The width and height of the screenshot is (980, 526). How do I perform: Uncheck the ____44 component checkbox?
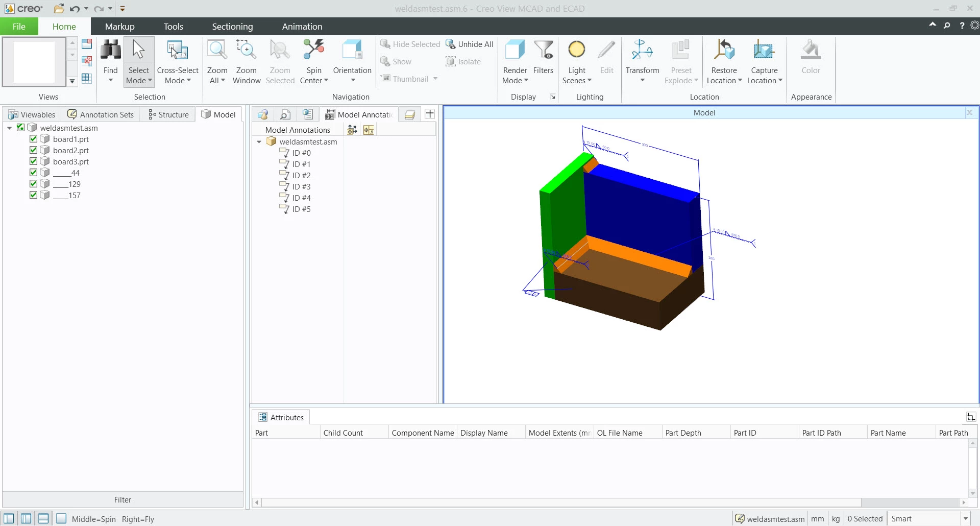click(x=33, y=173)
